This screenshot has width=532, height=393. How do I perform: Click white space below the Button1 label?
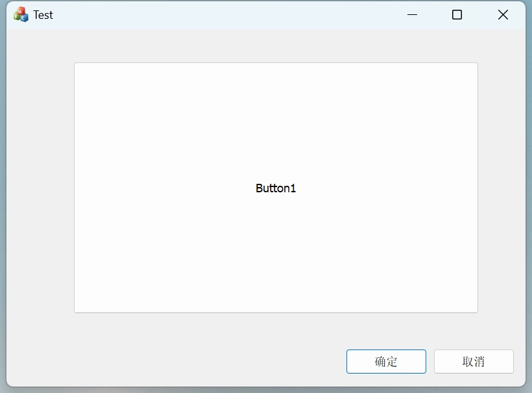pyautogui.click(x=276, y=260)
